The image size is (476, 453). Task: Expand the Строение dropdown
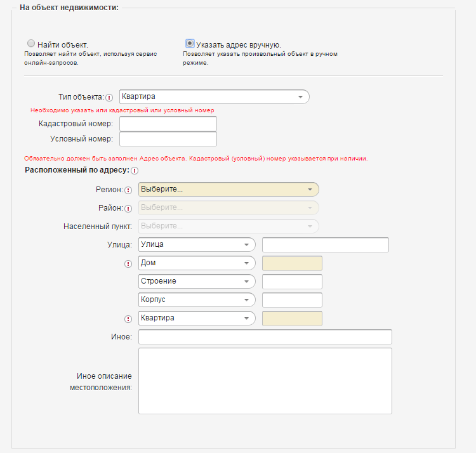point(197,282)
